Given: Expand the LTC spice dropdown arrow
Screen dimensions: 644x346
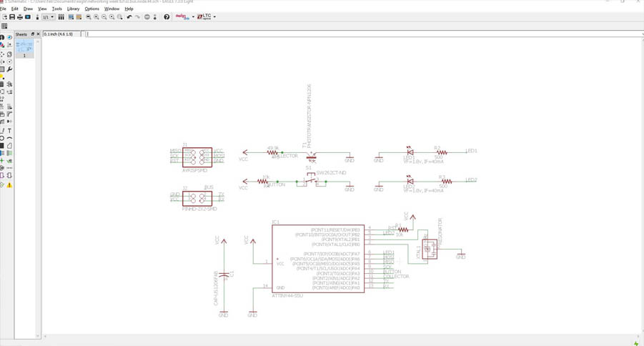Looking at the screenshot, I should click(x=214, y=17).
